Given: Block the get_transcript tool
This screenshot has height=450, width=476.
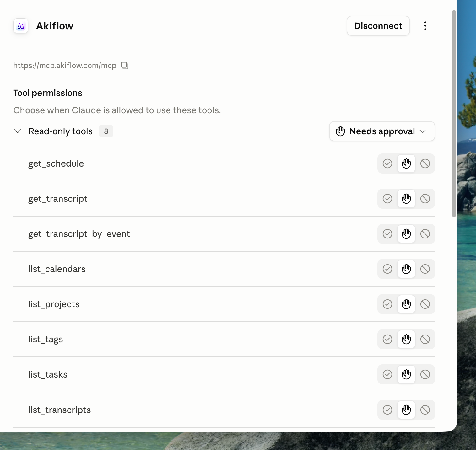Looking at the screenshot, I should pos(425,199).
